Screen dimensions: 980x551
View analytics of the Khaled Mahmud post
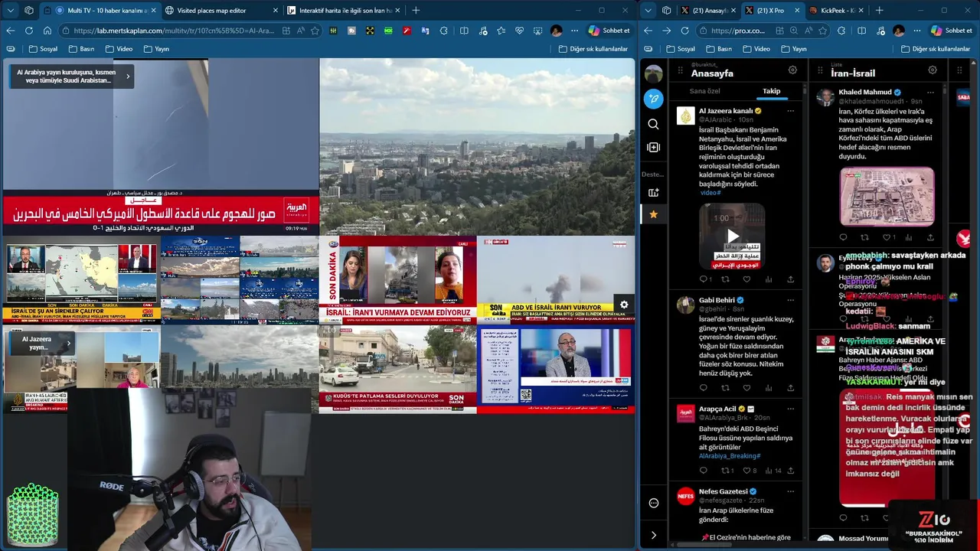coord(908,237)
